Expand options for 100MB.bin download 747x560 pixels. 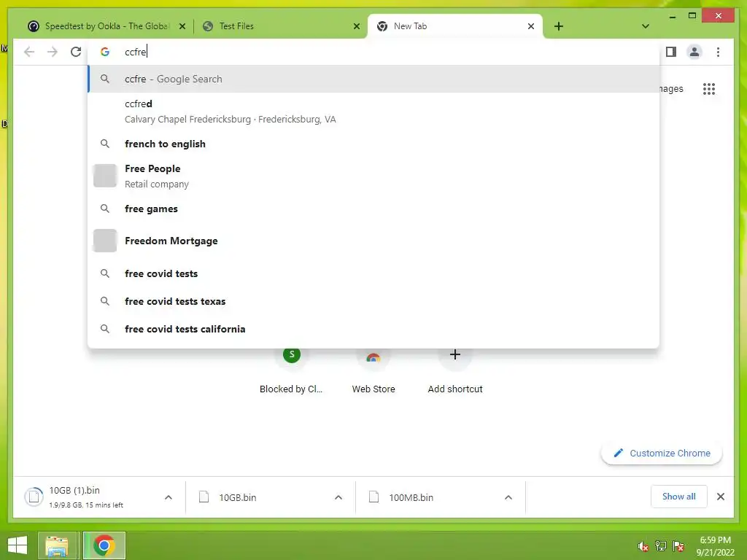click(x=508, y=497)
